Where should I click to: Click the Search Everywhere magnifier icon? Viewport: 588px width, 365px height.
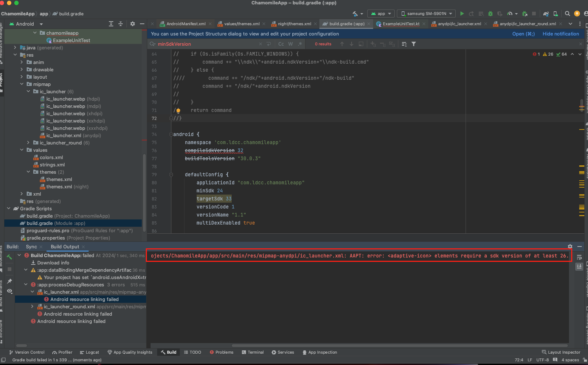pos(567,14)
